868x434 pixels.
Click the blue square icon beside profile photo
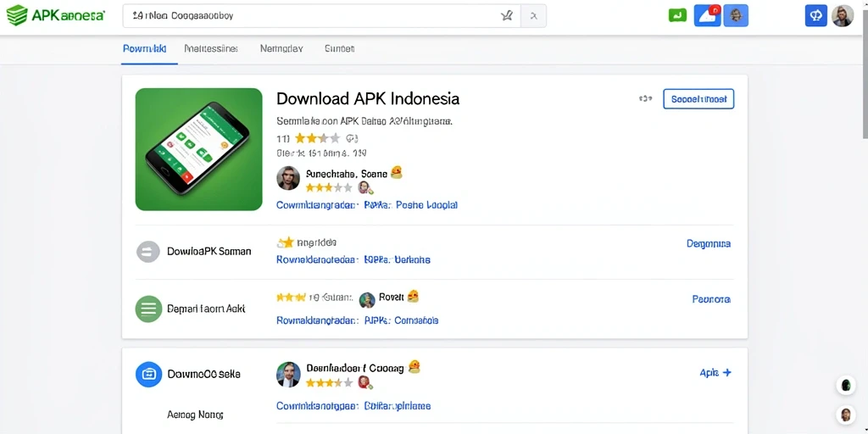[x=816, y=15]
